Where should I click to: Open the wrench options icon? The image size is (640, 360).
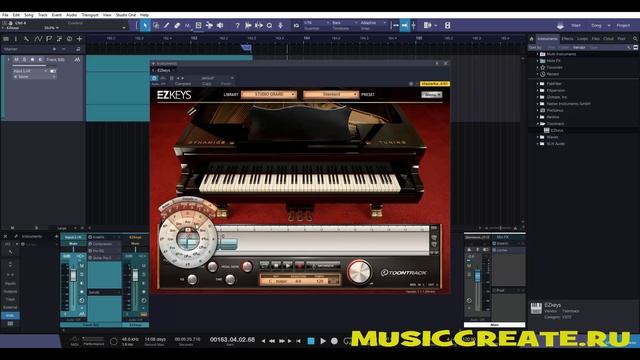coord(27,39)
